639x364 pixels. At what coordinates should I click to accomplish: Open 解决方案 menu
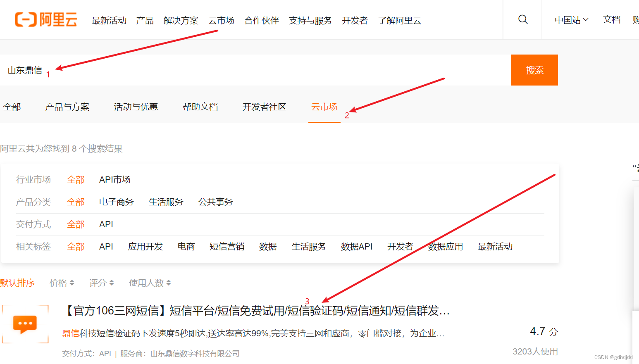pyautogui.click(x=181, y=20)
